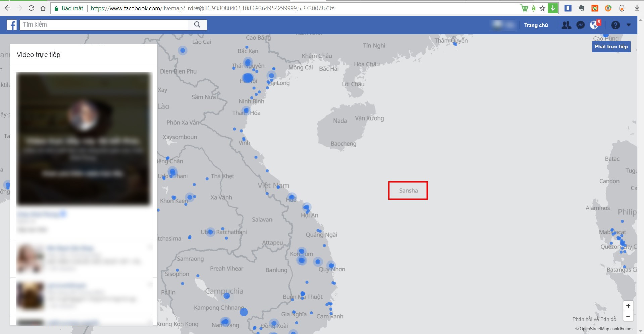Zoom out on the live map
The height and width of the screenshot is (334, 644).
coord(628,316)
